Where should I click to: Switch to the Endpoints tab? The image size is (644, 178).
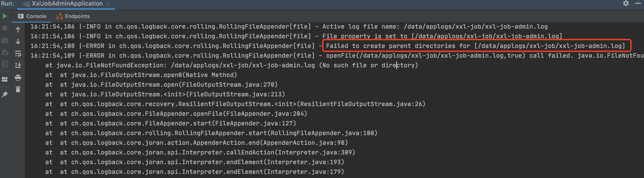tap(73, 16)
